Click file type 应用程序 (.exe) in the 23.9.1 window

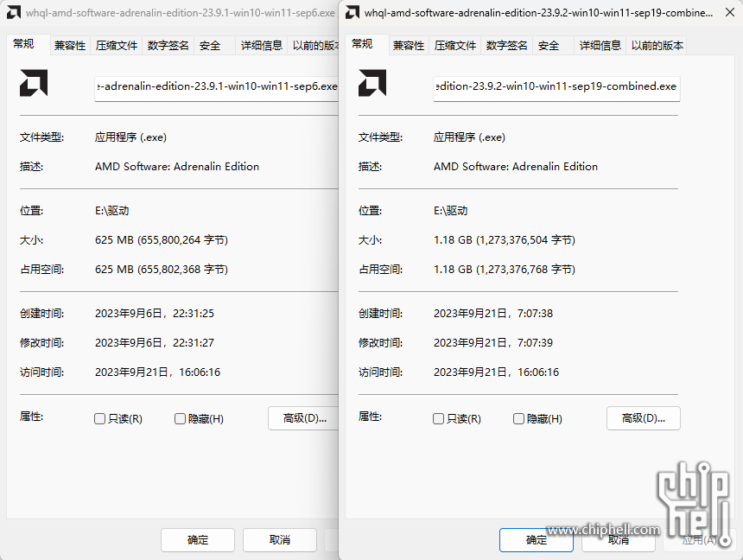(x=130, y=137)
